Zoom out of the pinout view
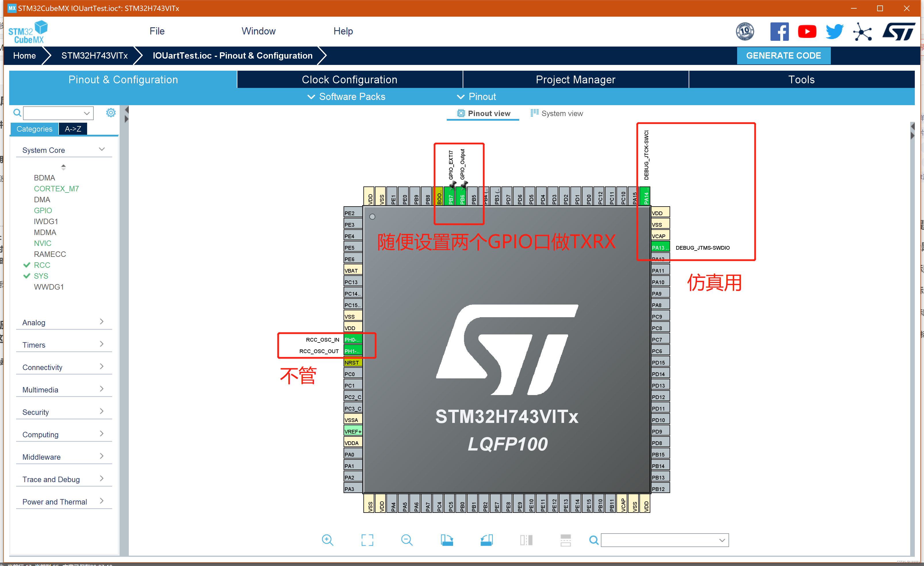 pos(407,540)
